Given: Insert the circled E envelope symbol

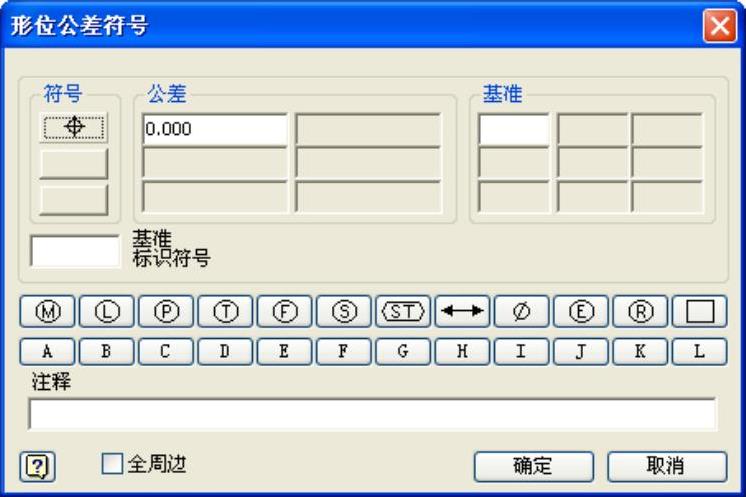Looking at the screenshot, I should click(x=581, y=312).
